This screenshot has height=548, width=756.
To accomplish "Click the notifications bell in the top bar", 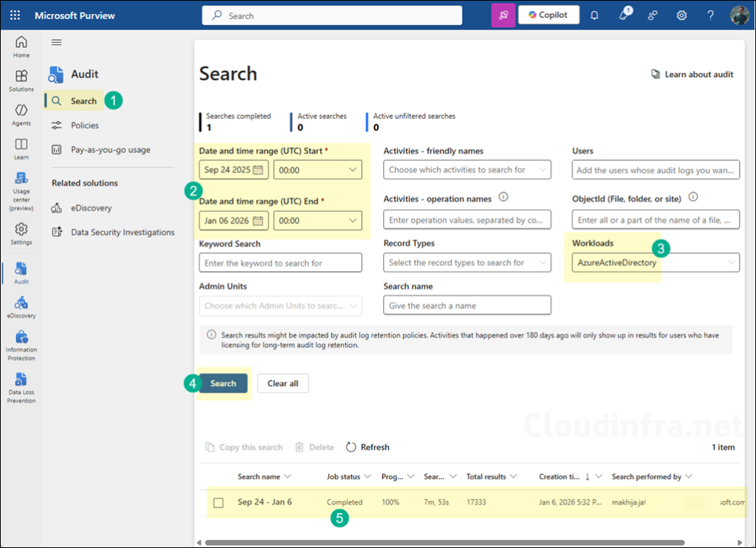I will click(x=594, y=14).
